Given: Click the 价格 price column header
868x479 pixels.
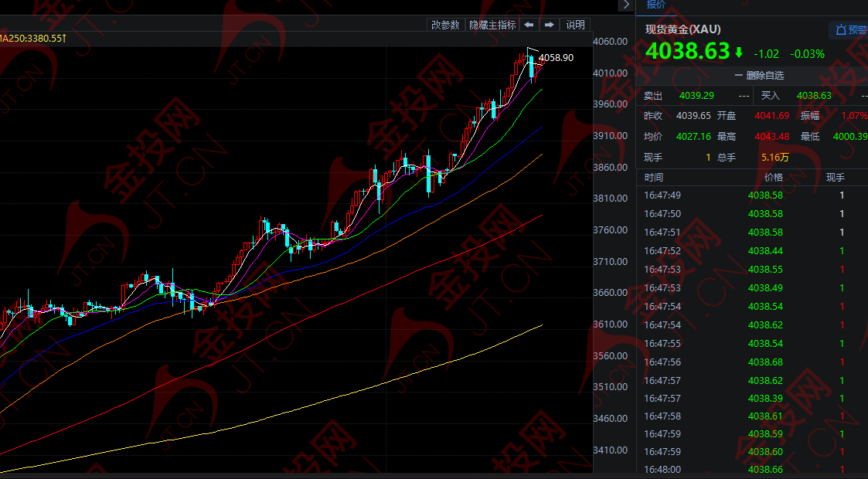Looking at the screenshot, I should point(774,177).
